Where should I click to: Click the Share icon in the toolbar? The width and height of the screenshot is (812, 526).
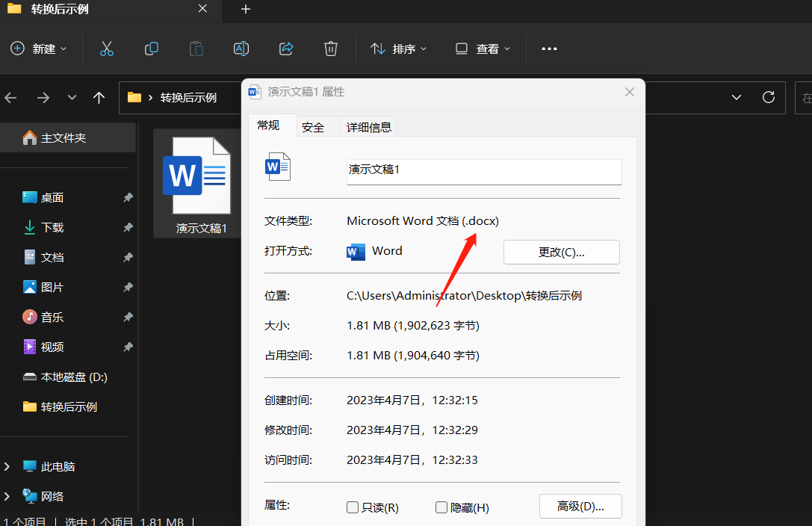coord(286,49)
